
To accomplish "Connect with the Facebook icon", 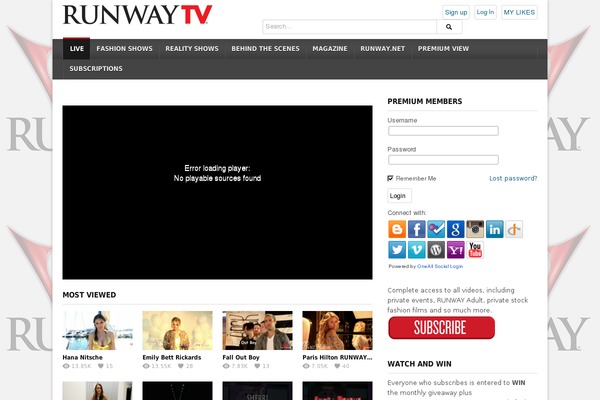I will (x=416, y=229).
